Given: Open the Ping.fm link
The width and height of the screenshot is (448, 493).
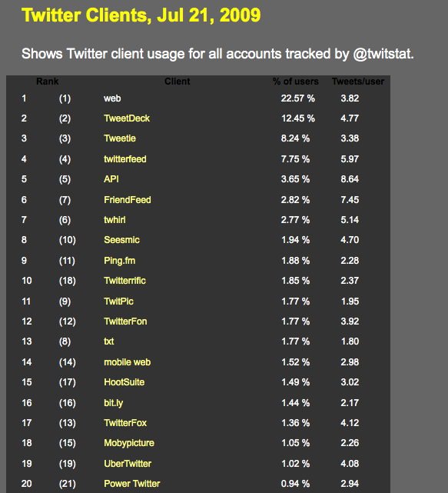Looking at the screenshot, I should pyautogui.click(x=119, y=261).
